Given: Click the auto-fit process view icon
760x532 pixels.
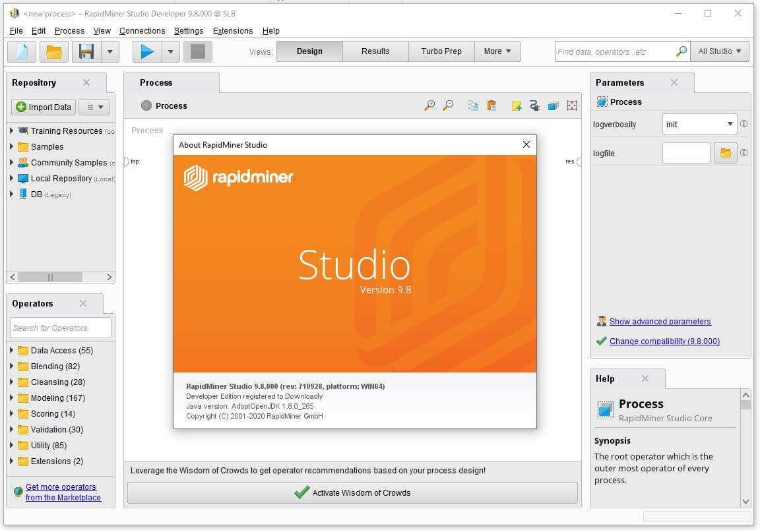Looking at the screenshot, I should click(571, 105).
